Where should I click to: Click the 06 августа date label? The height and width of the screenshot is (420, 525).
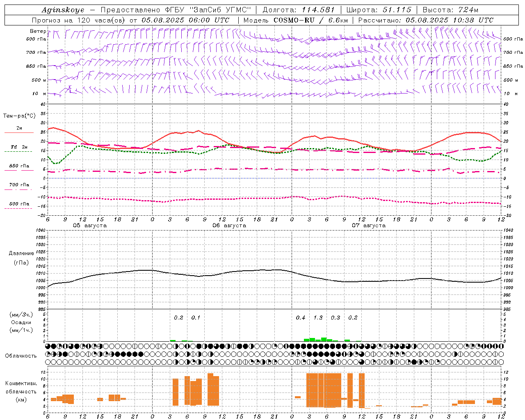229,226
